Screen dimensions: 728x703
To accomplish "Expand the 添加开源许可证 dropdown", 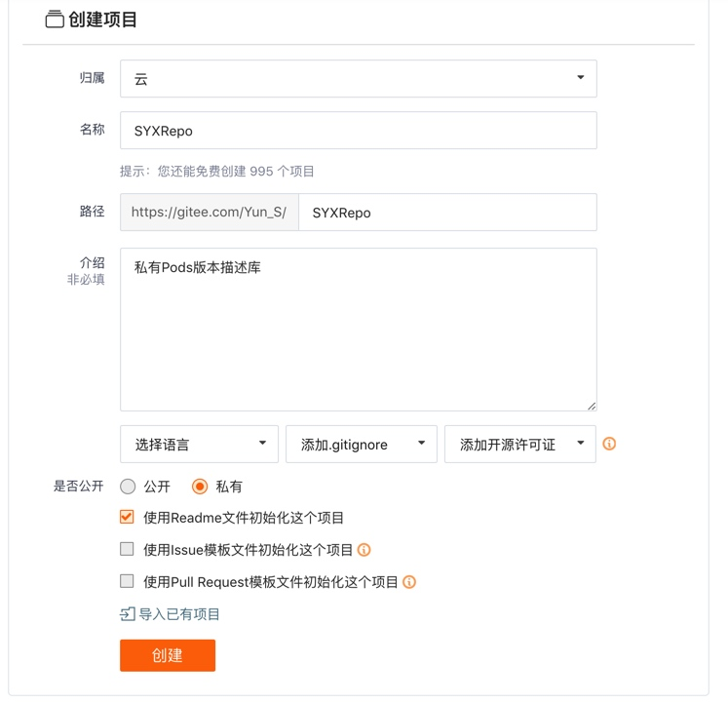I will pyautogui.click(x=519, y=444).
